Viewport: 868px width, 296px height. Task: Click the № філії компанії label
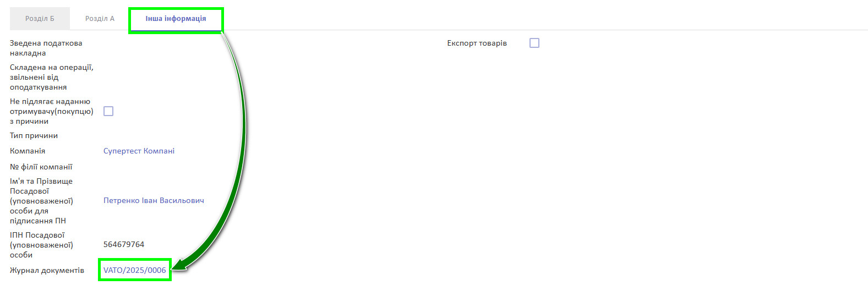[41, 167]
